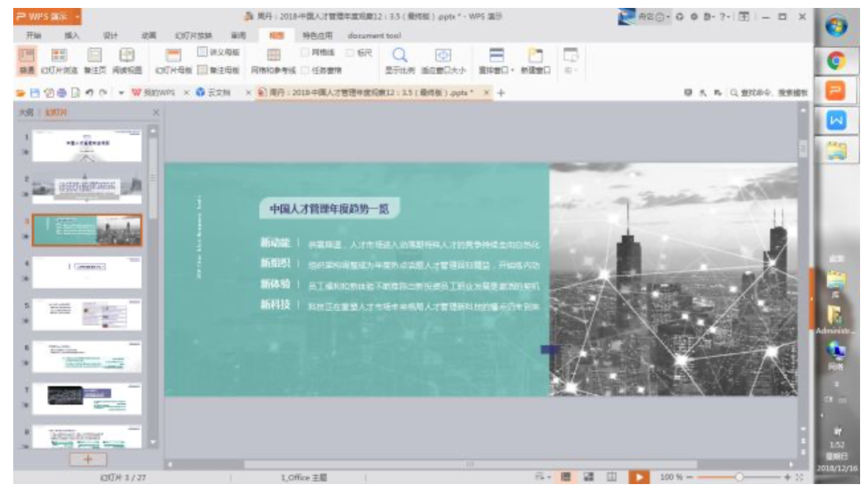
Task: Select slide 5 thumbnail in panel
Action: coord(87,314)
